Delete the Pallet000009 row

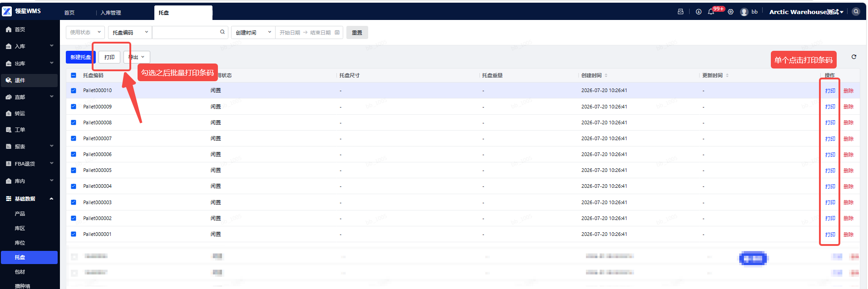click(x=848, y=107)
